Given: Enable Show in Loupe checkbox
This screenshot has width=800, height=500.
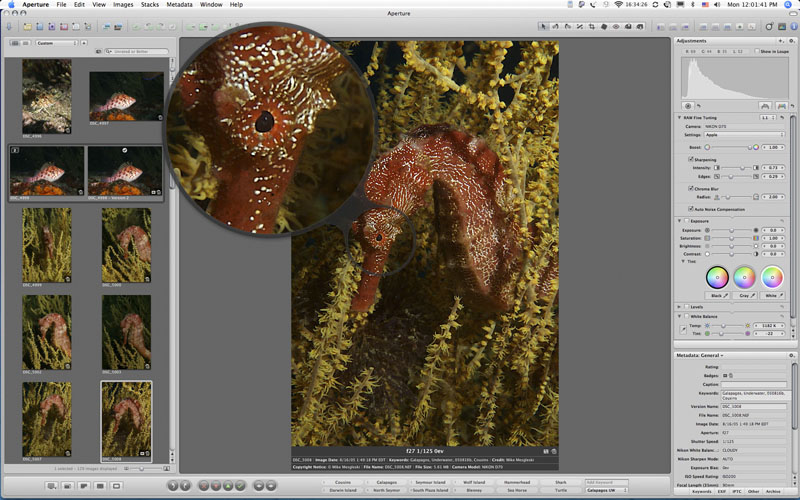Looking at the screenshot, I should 756,50.
